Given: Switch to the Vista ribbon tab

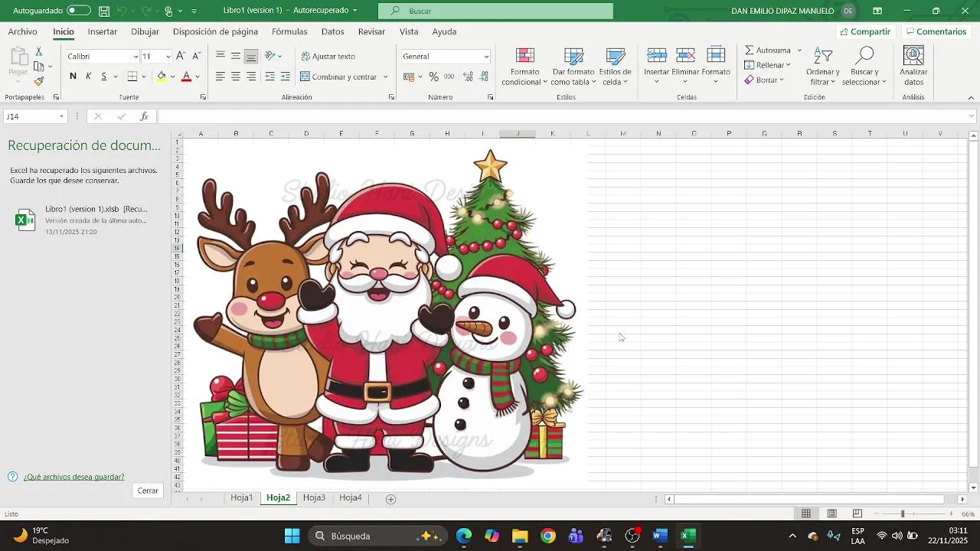Looking at the screenshot, I should [409, 31].
